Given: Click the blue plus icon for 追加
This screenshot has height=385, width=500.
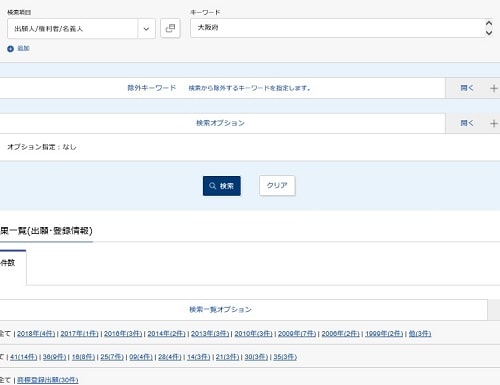Looking at the screenshot, I should [x=10, y=49].
